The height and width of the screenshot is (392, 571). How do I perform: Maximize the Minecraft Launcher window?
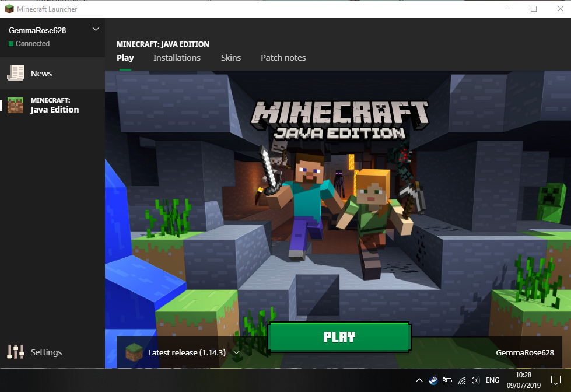(534, 9)
